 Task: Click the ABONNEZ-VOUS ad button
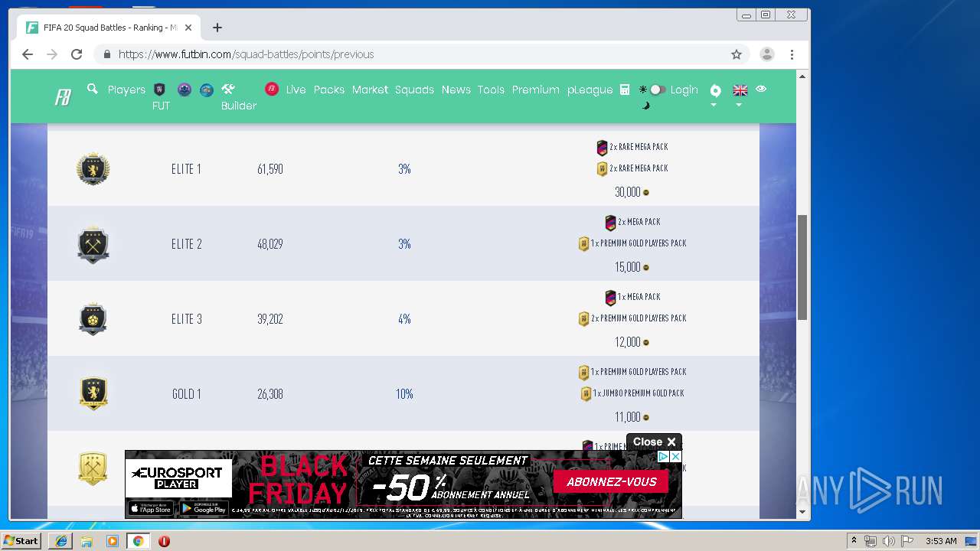[612, 481]
